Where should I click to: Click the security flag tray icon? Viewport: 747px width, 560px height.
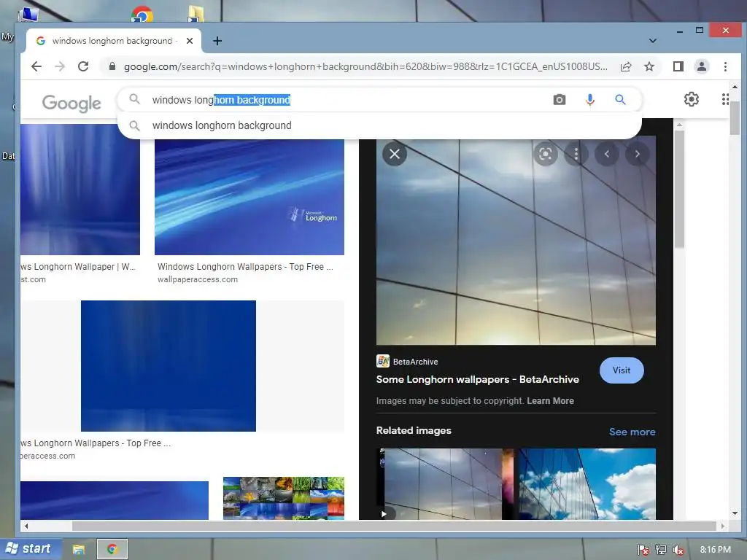pyautogui.click(x=643, y=550)
